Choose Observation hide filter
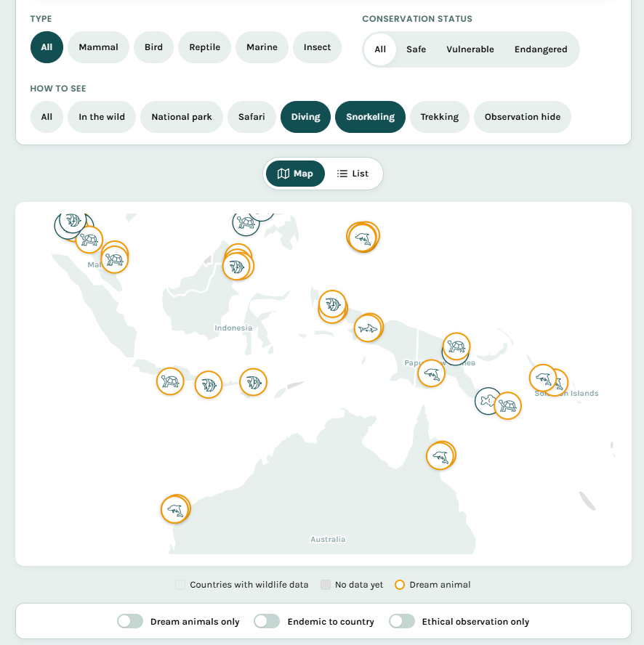This screenshot has width=644, height=645. 523,117
